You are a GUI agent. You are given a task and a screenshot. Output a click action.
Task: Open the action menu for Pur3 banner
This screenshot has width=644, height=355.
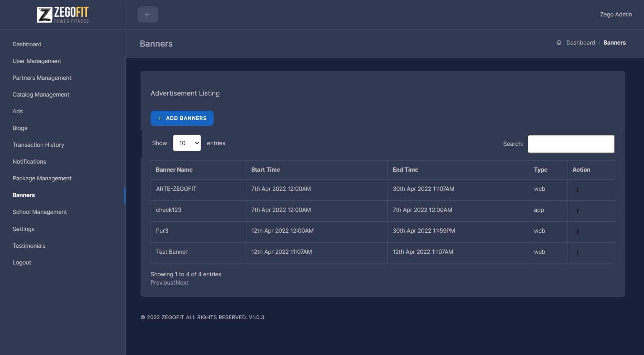578,232
